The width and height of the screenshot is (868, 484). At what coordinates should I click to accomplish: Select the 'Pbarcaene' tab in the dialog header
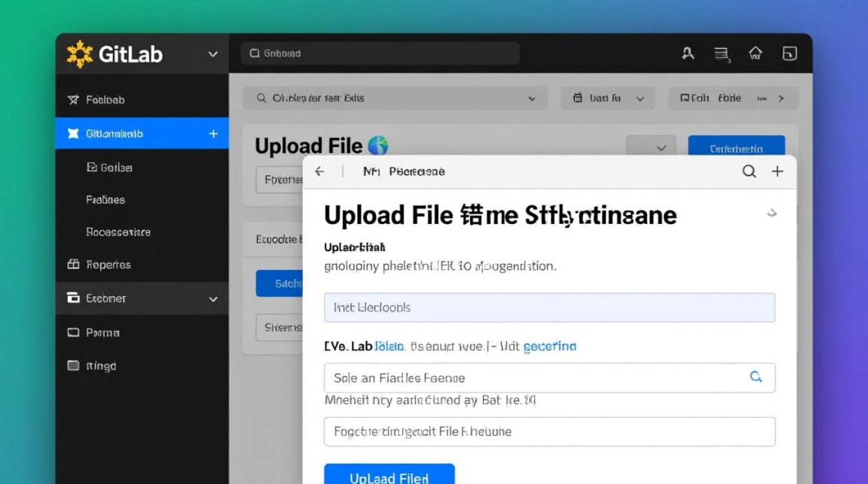point(417,172)
